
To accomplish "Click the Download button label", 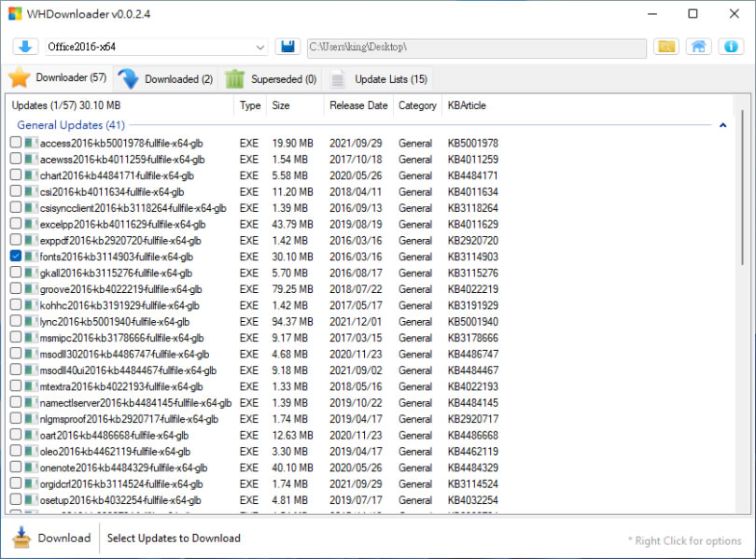I will pyautogui.click(x=64, y=538).
